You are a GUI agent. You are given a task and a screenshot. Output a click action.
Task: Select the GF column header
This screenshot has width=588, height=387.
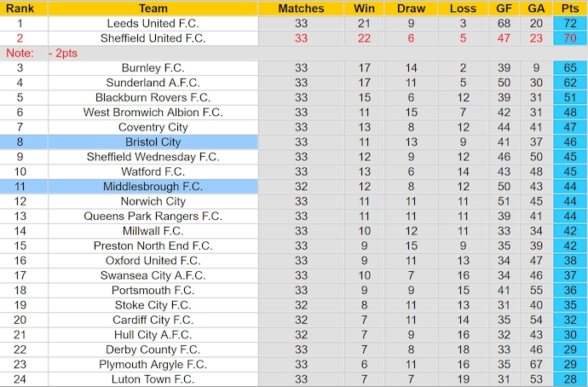point(504,9)
